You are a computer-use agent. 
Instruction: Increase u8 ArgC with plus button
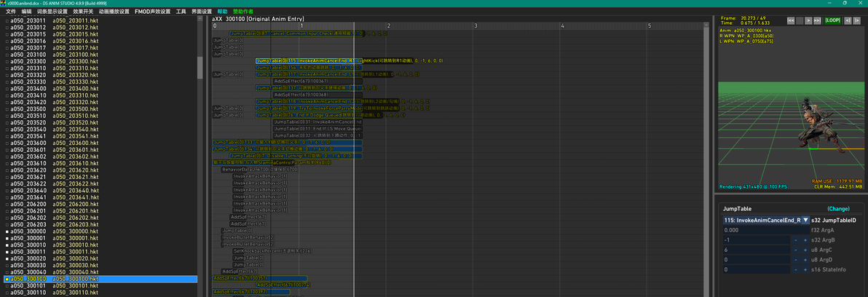(x=805, y=250)
